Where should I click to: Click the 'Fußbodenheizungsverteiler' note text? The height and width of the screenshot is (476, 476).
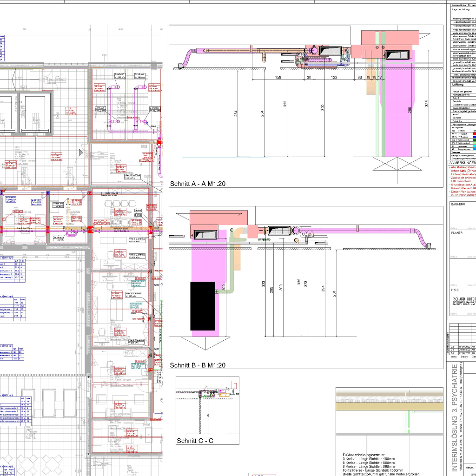click(x=364, y=454)
